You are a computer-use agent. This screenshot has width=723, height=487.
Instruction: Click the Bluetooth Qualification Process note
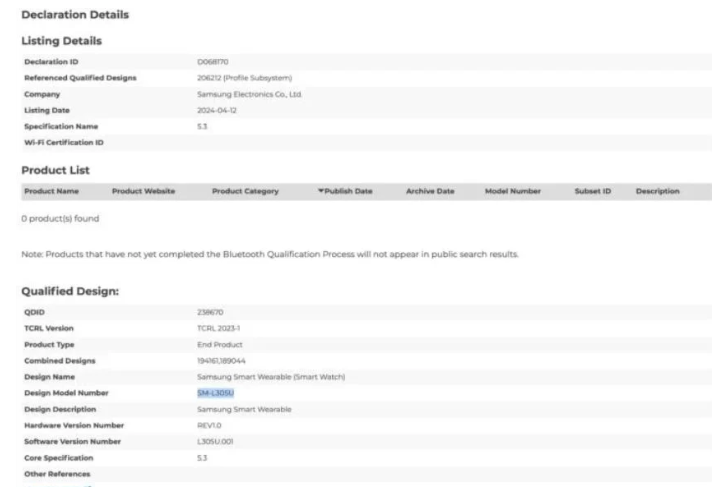pos(270,254)
